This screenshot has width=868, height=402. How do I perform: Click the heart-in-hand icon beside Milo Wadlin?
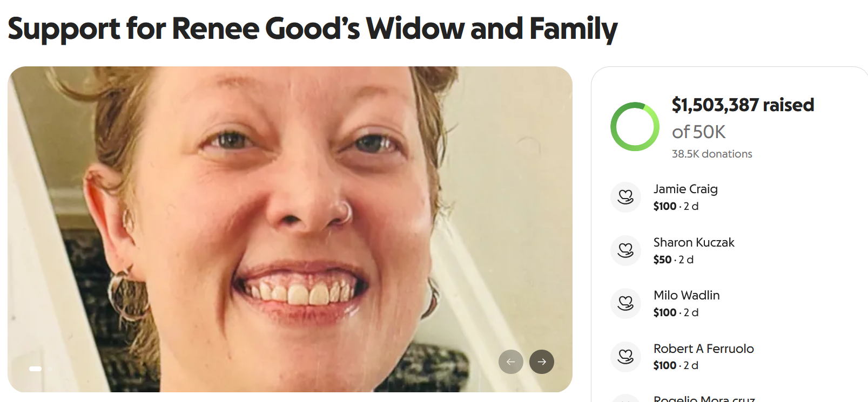coord(625,303)
